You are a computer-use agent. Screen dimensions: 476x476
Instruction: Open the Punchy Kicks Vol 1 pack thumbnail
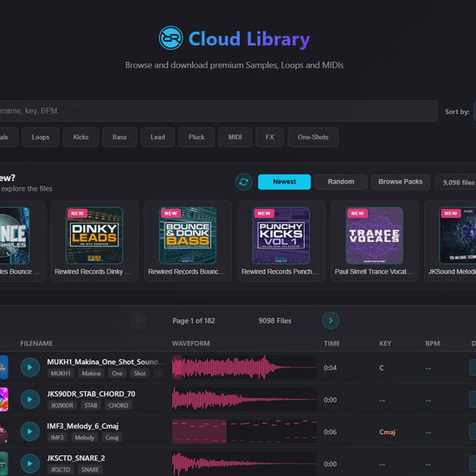pyautogui.click(x=281, y=235)
